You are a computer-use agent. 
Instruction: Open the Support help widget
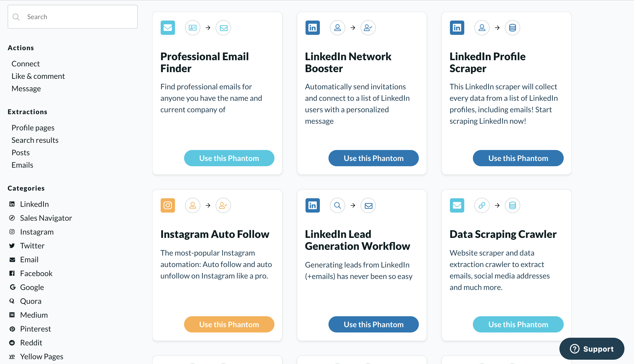coord(591,348)
